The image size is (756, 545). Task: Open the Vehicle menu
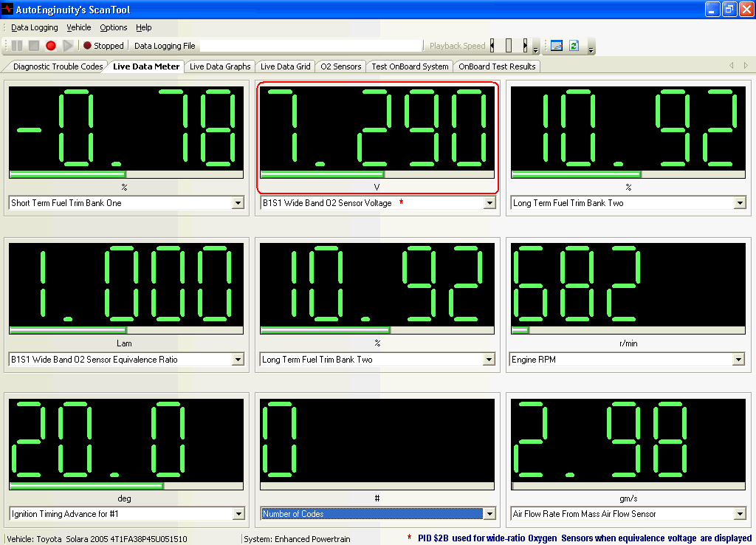point(79,27)
